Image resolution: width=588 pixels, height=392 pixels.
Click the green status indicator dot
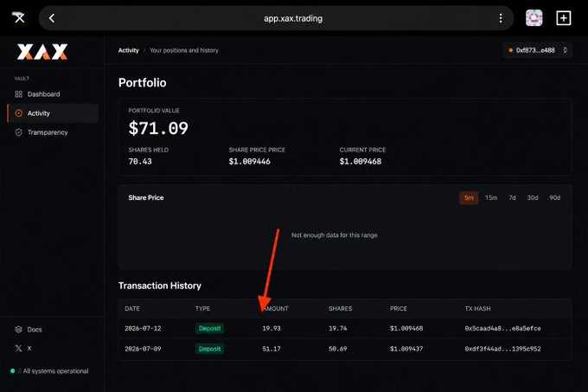(12, 371)
